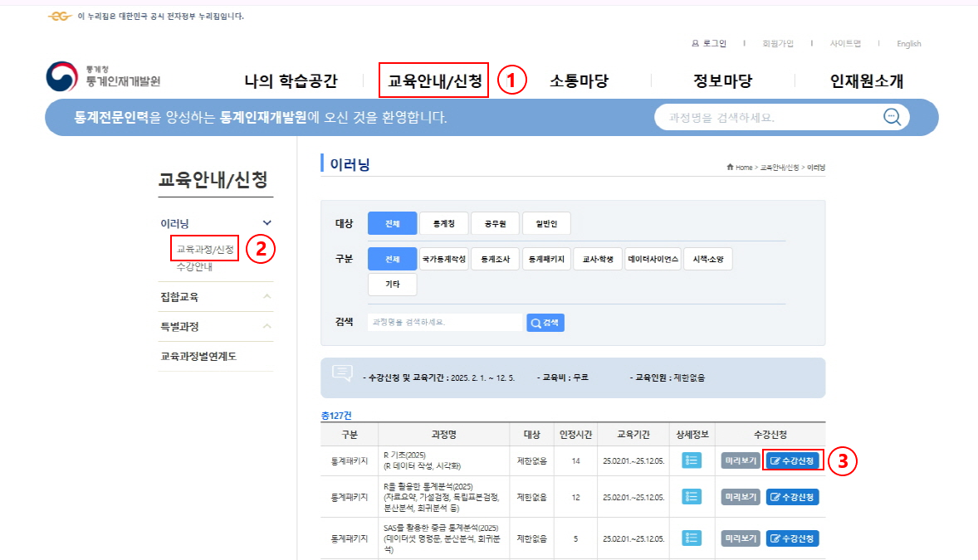Screen dimensions: 978x560
Task: Select 데이터사이언스 category filter
Action: click(x=653, y=259)
